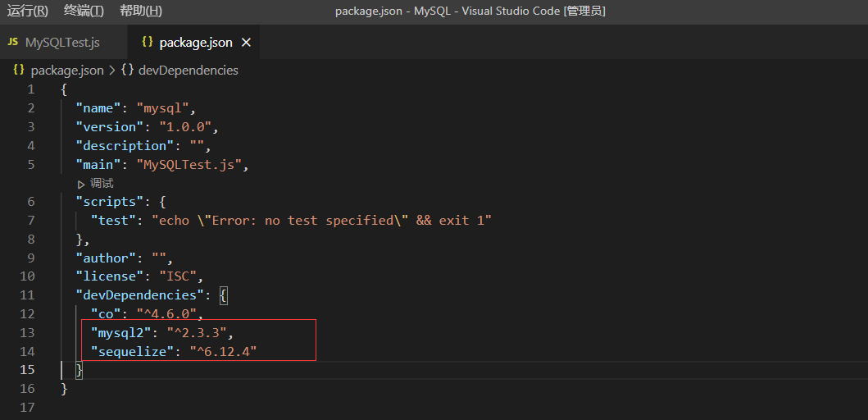The height and width of the screenshot is (420, 868).
Task: Click line number 1 in the gutter
Action: (x=31, y=89)
